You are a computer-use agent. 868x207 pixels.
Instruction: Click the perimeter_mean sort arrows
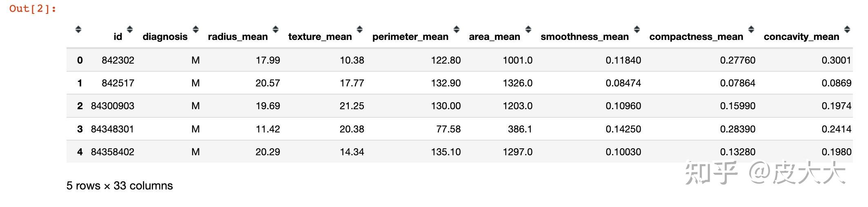pos(456,29)
